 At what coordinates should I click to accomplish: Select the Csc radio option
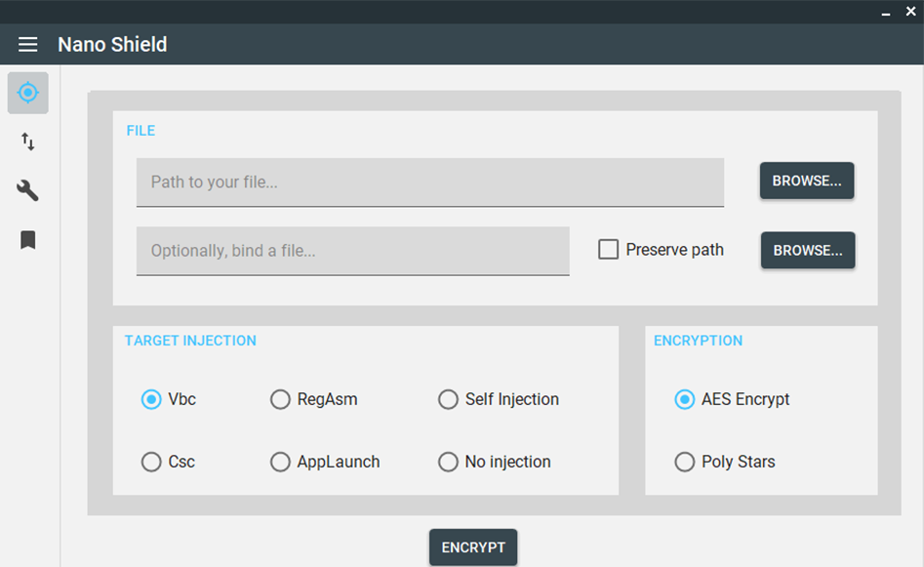[151, 462]
